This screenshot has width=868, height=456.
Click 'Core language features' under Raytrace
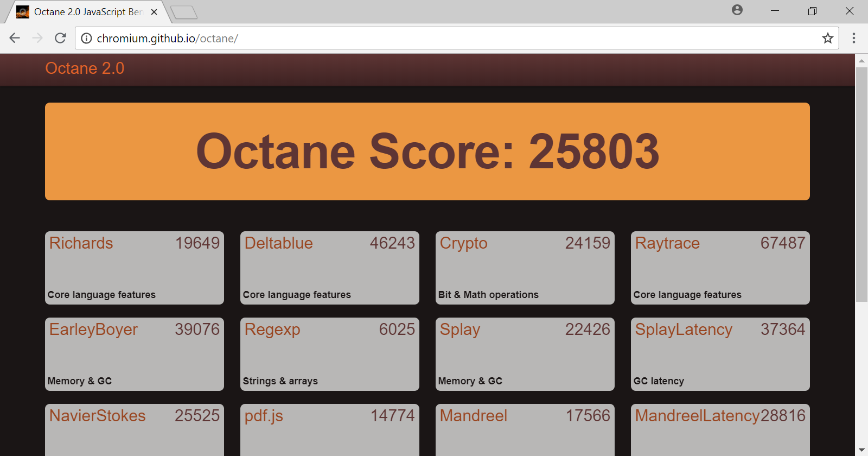pyautogui.click(x=687, y=295)
